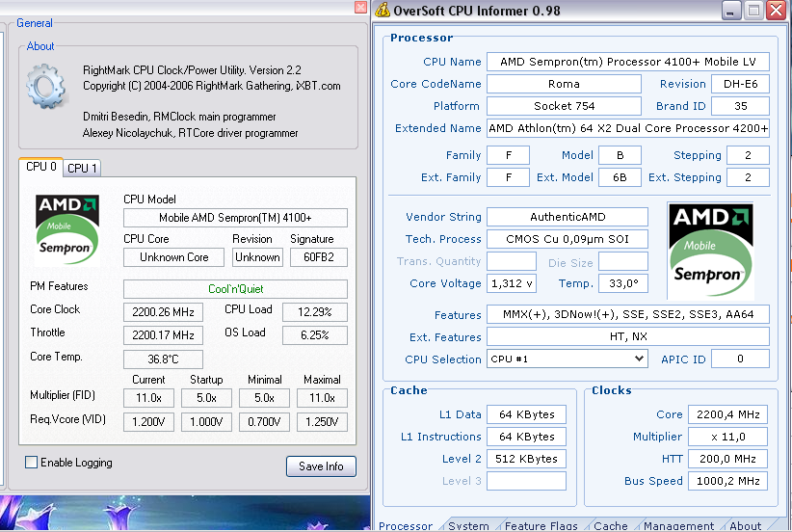Click the Ext. Model value 6B
The width and height of the screenshot is (792, 532).
pos(620,177)
